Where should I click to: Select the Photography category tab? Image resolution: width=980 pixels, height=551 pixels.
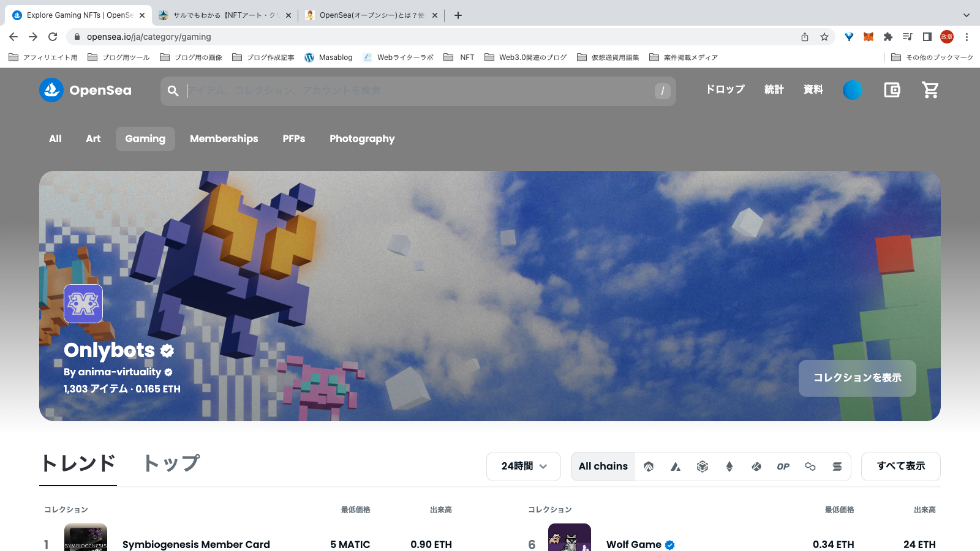pyautogui.click(x=362, y=139)
